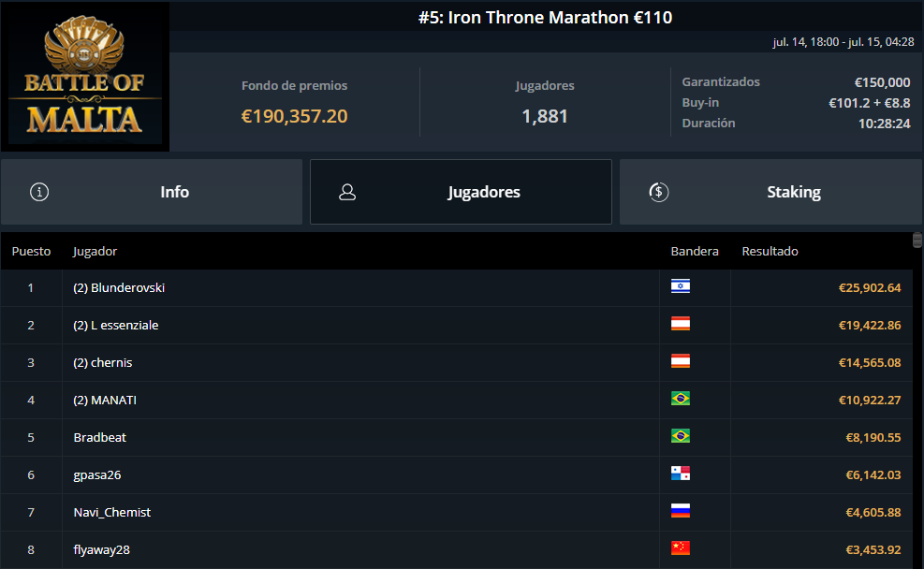Viewport: 924px width, 569px height.
Task: Select player gpasa26
Action: pyautogui.click(x=97, y=475)
